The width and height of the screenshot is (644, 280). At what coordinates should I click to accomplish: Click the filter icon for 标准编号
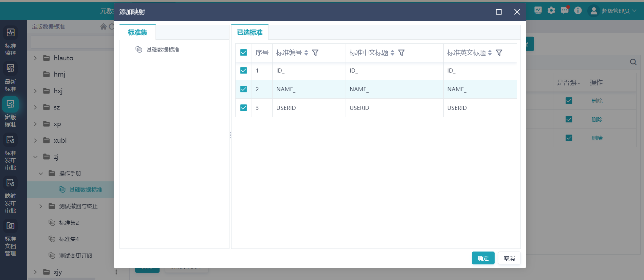point(315,53)
